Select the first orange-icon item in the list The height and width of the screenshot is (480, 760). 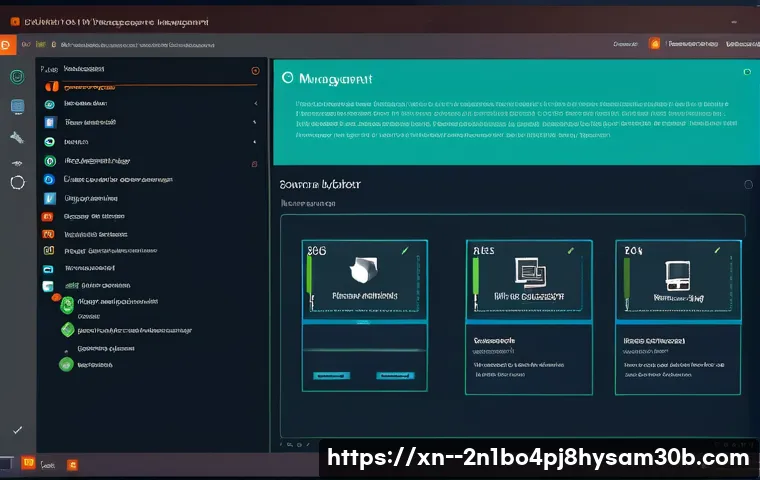tap(49, 87)
